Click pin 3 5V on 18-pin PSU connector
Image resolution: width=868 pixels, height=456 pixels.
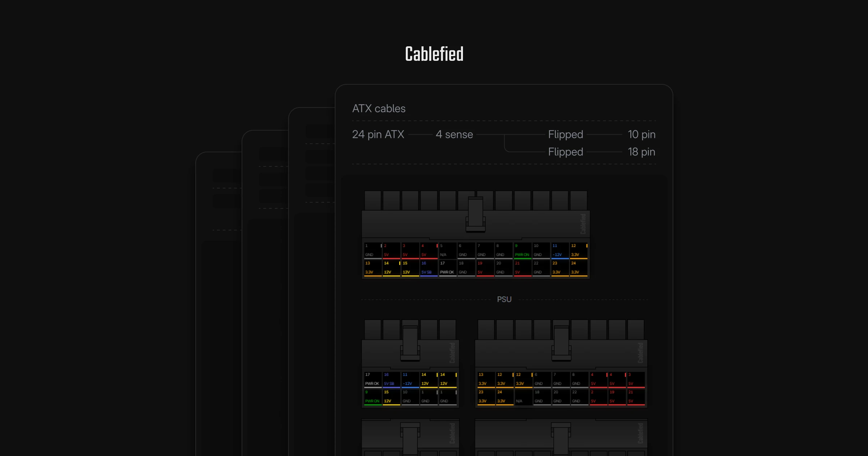636,379
